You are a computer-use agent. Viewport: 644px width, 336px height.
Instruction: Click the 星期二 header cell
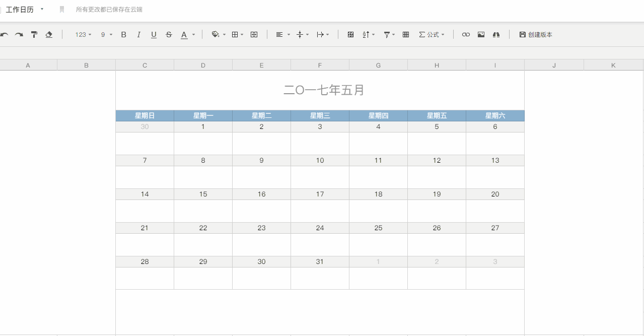[261, 116]
